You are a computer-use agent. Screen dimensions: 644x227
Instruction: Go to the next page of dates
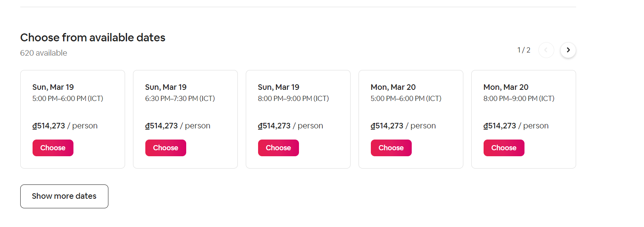568,50
